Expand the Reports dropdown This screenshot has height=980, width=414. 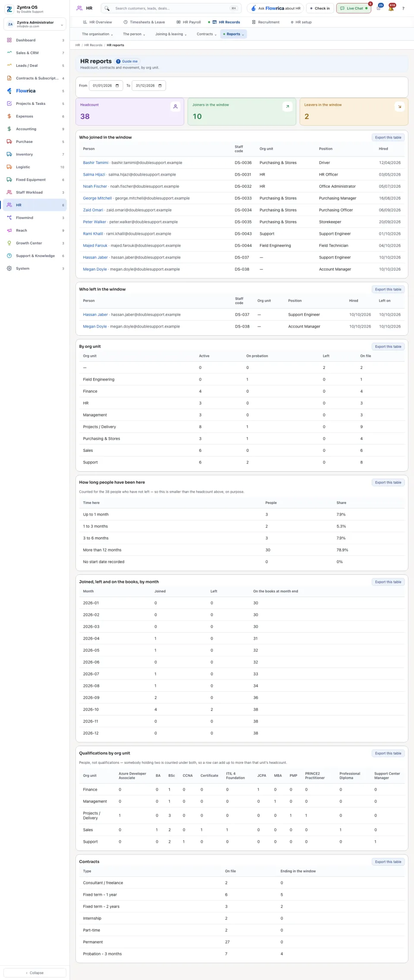tap(234, 34)
